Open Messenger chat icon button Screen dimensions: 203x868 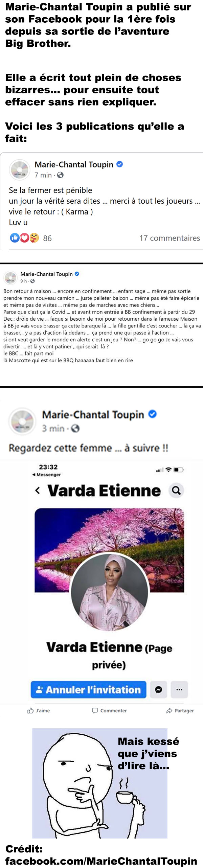click(x=158, y=690)
